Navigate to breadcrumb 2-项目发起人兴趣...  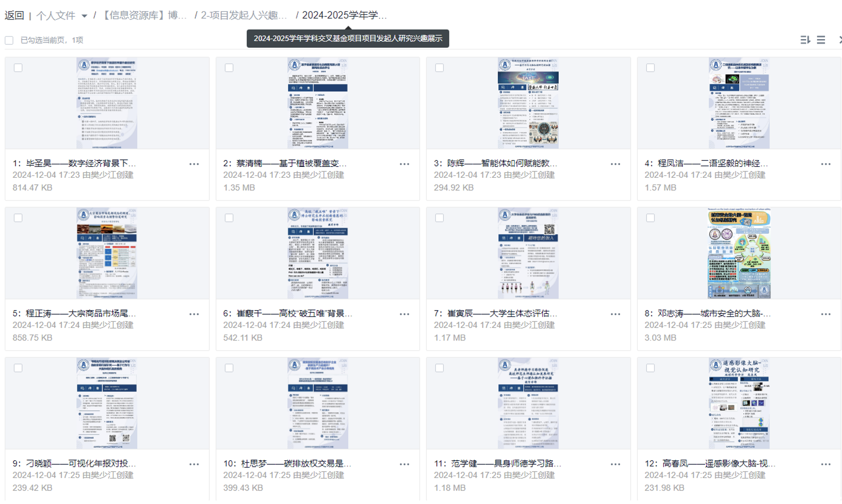245,16
